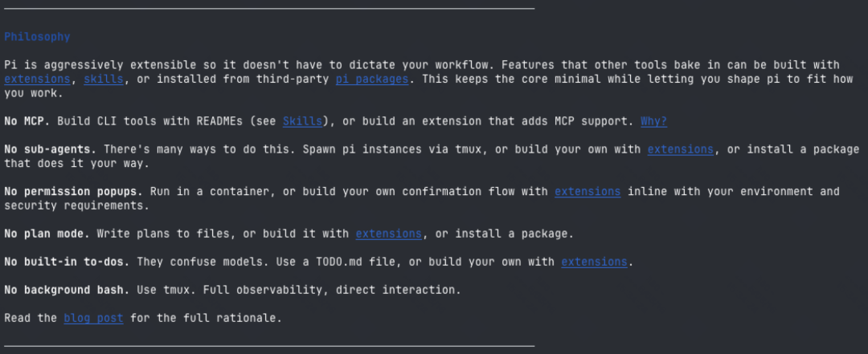Open the lowercase skills link after extensions
The height and width of the screenshot is (354, 868).
coord(104,79)
